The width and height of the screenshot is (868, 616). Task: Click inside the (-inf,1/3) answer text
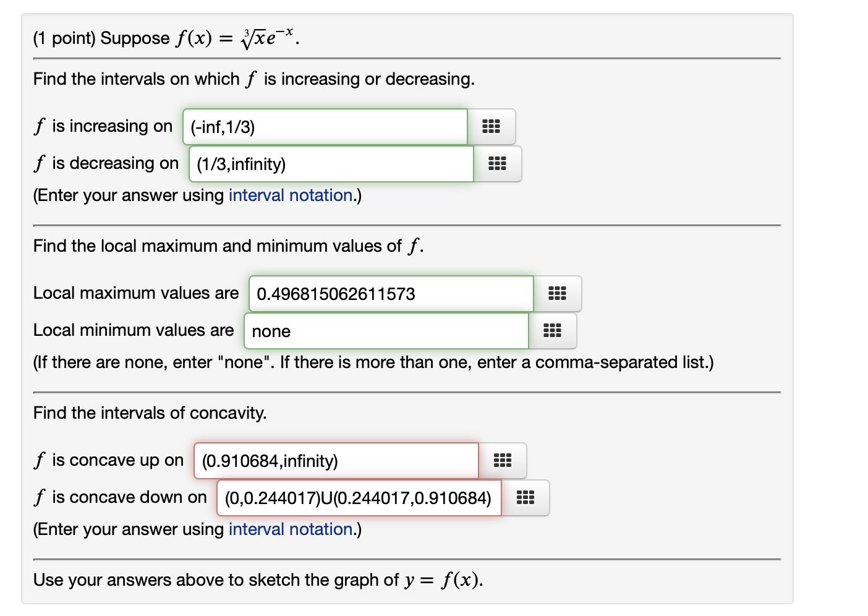click(226, 126)
